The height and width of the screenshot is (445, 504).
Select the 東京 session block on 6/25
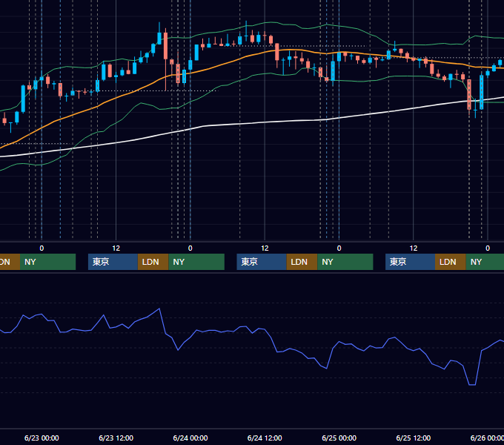point(410,262)
